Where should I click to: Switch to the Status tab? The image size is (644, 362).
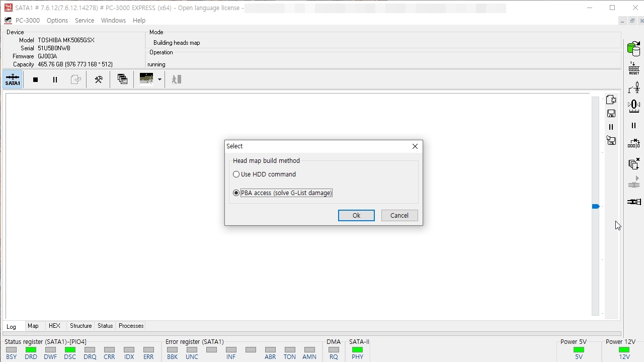tap(105, 326)
